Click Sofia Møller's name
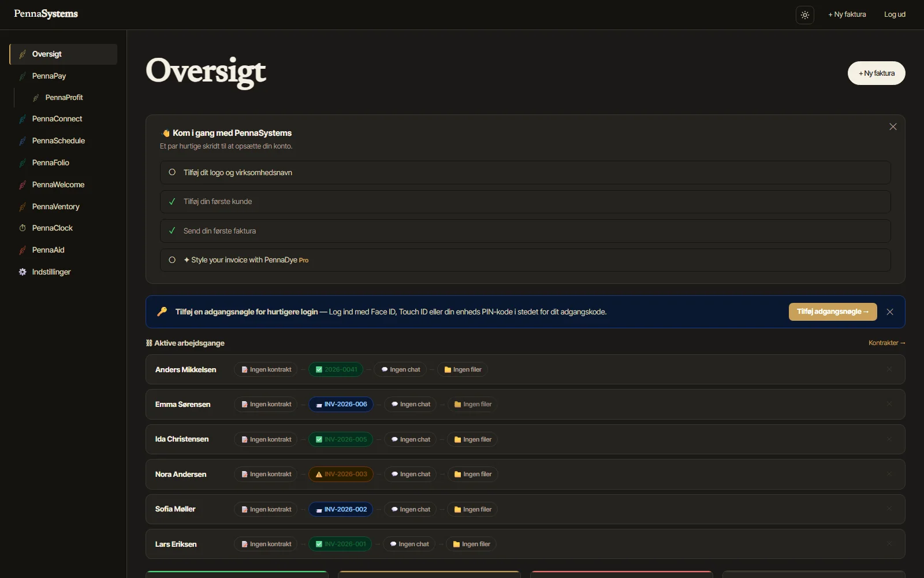Viewport: 924px width, 578px height. pyautogui.click(x=175, y=509)
